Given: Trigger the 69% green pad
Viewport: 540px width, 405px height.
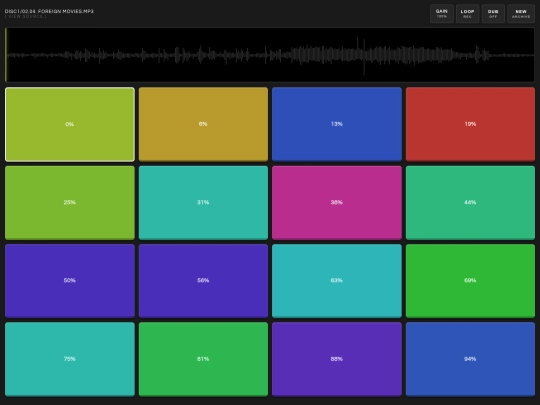Looking at the screenshot, I should [x=470, y=281].
